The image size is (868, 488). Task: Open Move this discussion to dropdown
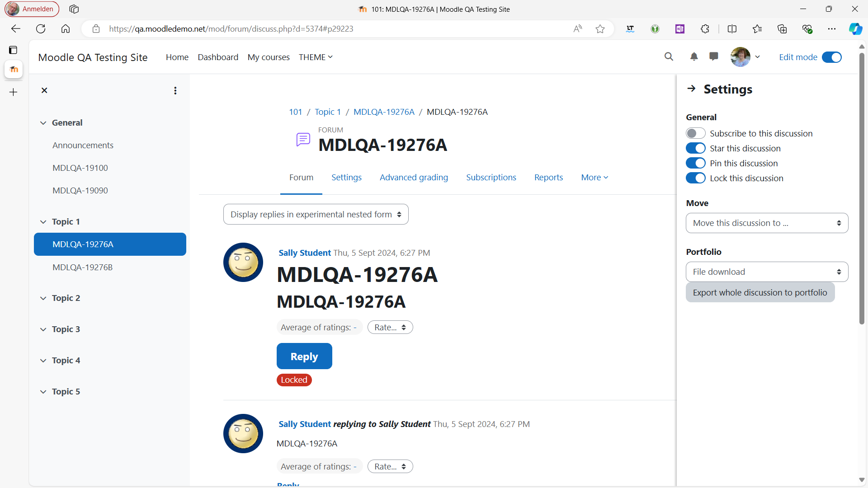tap(767, 223)
